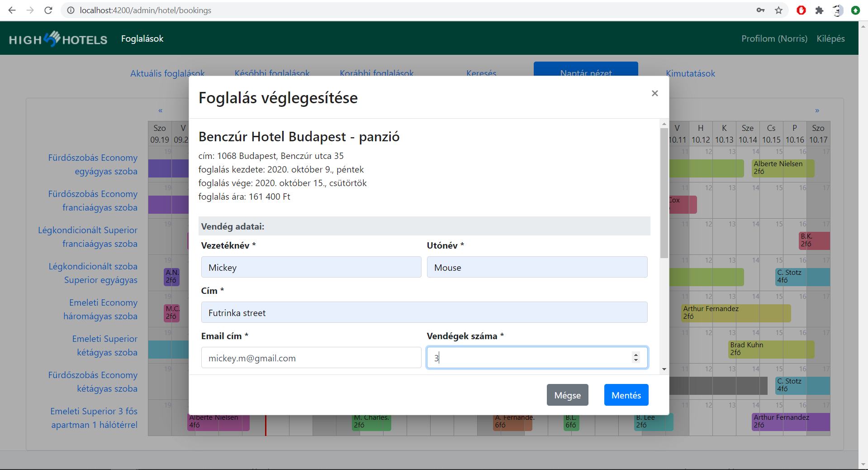Select Arthur Fernandez 2fő yellow booking block
The height and width of the screenshot is (470, 868).
point(736,313)
